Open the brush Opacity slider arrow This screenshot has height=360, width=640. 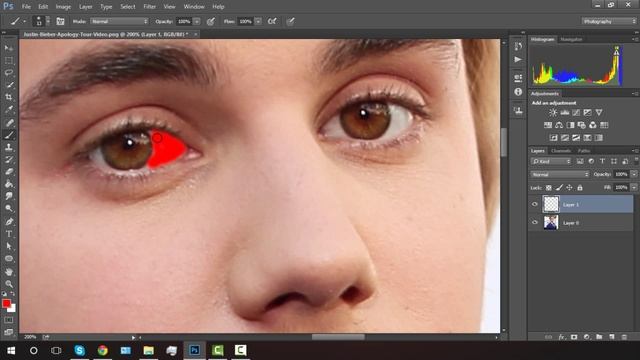[197, 21]
